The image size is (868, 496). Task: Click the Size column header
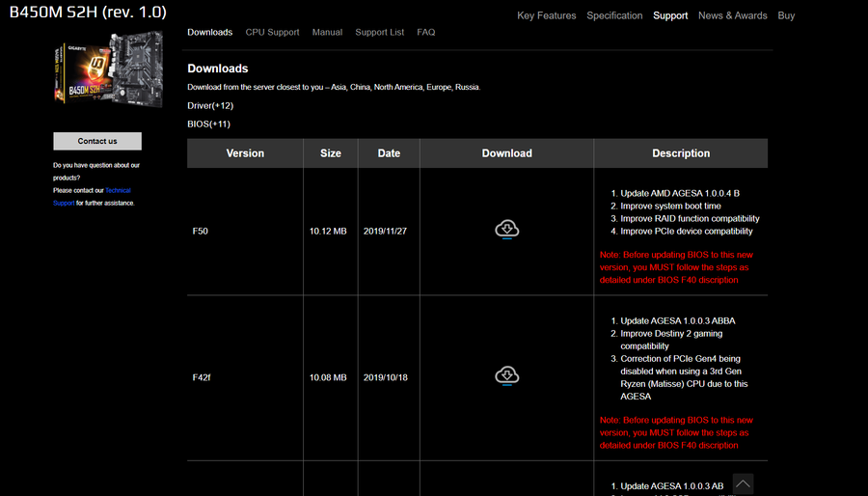[x=331, y=153]
